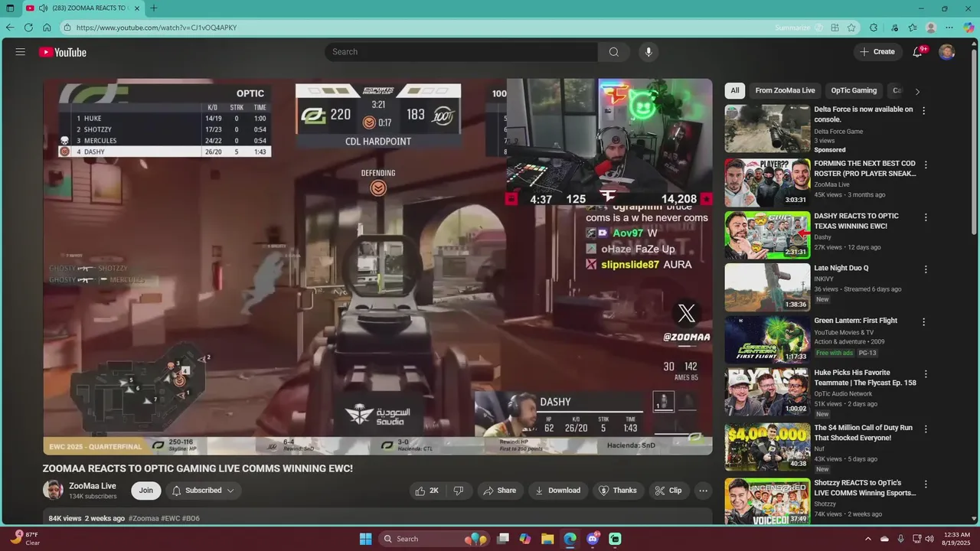Click the search magnifier button

tap(614, 52)
